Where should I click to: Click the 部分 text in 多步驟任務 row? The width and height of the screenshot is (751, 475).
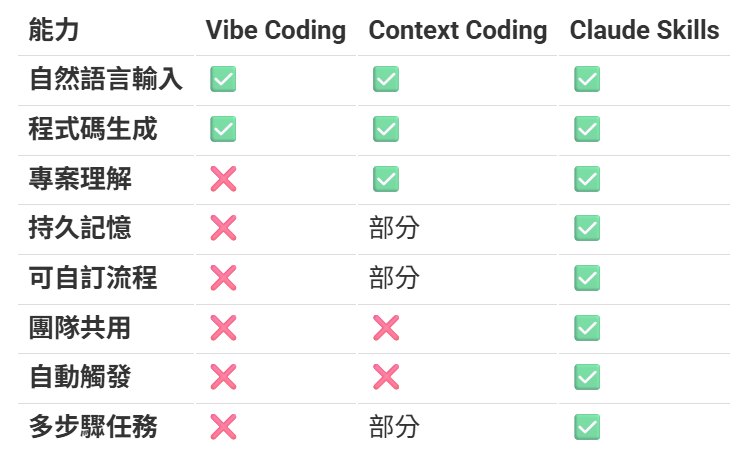(394, 427)
